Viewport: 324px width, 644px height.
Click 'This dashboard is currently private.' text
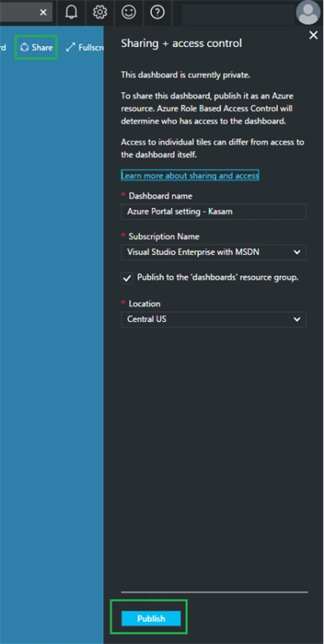(x=186, y=75)
